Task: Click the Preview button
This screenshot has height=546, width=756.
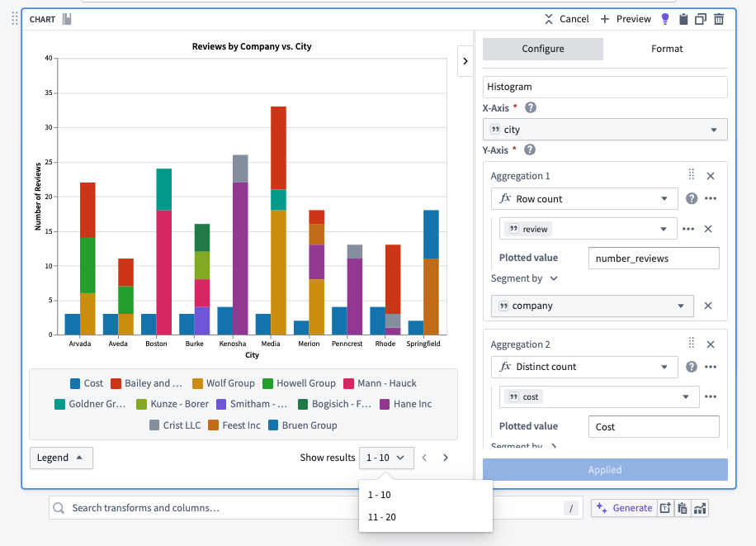Action: click(626, 18)
